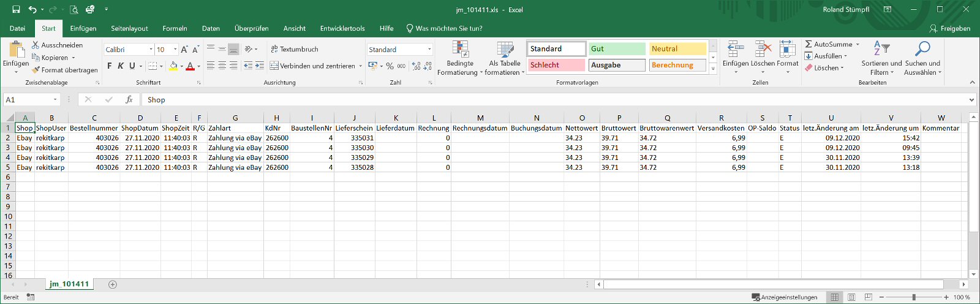
Task: Select the Berechnung cell style
Action: click(x=678, y=64)
